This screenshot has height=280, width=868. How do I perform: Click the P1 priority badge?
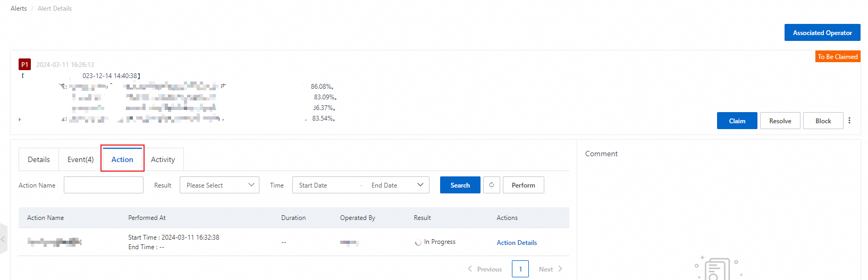pos(24,64)
